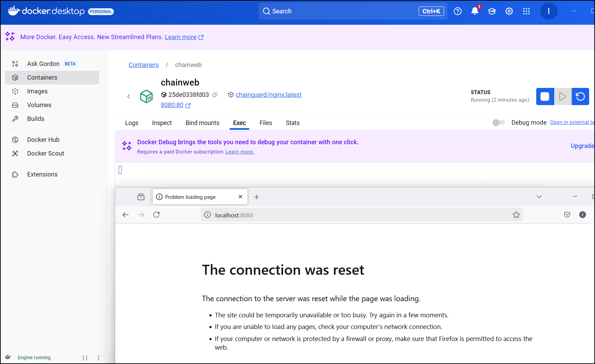
Task: Toggle Debug mode switch
Action: tap(499, 123)
